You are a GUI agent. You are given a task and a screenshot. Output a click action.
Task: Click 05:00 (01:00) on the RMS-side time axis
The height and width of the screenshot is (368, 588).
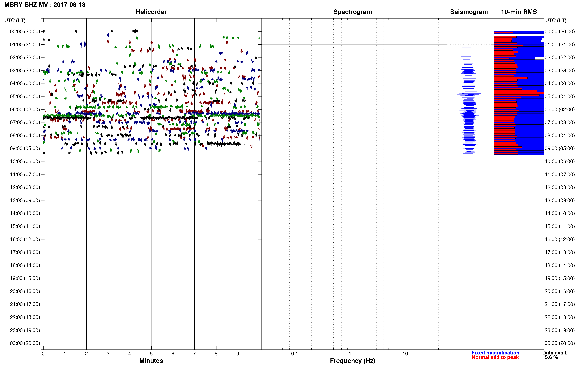[x=560, y=96]
